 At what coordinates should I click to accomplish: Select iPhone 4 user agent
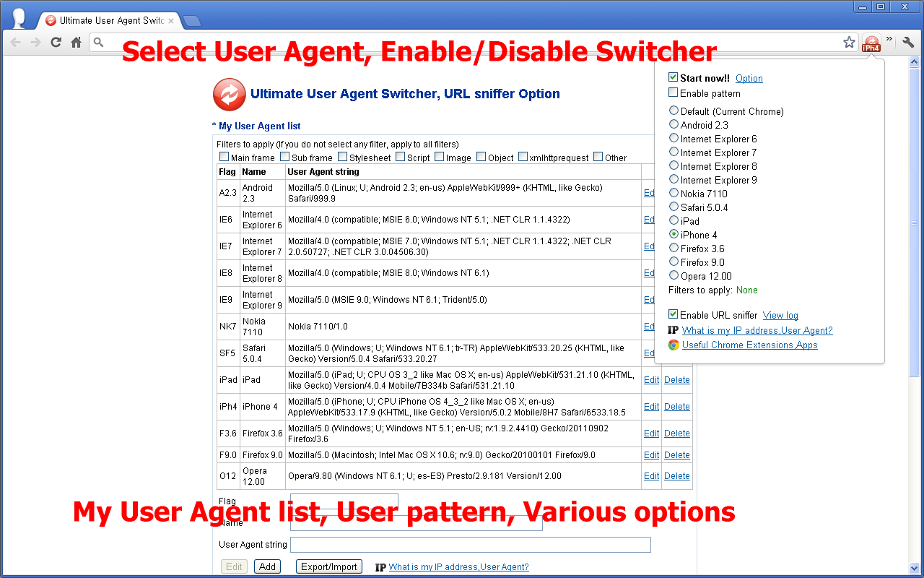coord(674,234)
